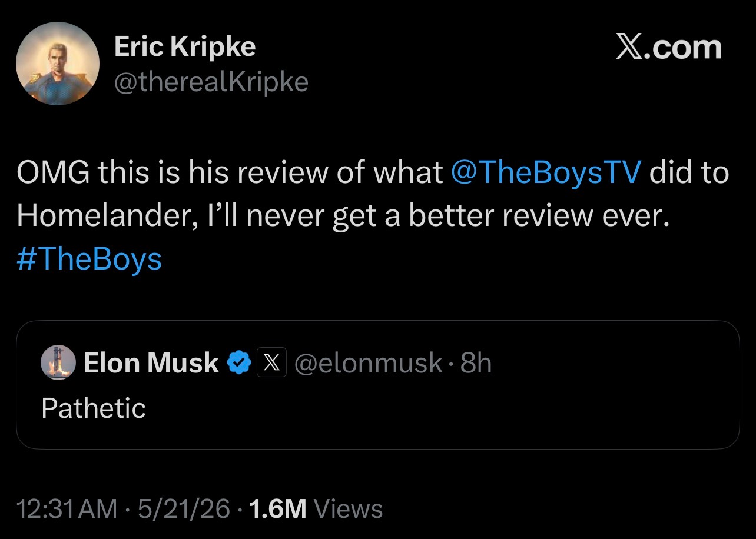Viewport: 756px width, 539px height.
Task: View the 1.6M Views count
Action: [316, 508]
